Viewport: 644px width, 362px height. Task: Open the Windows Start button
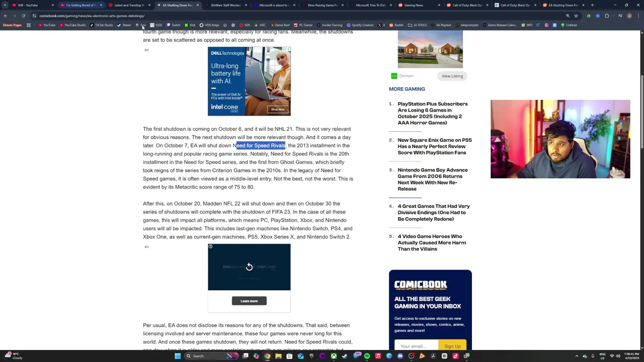[x=178, y=356]
